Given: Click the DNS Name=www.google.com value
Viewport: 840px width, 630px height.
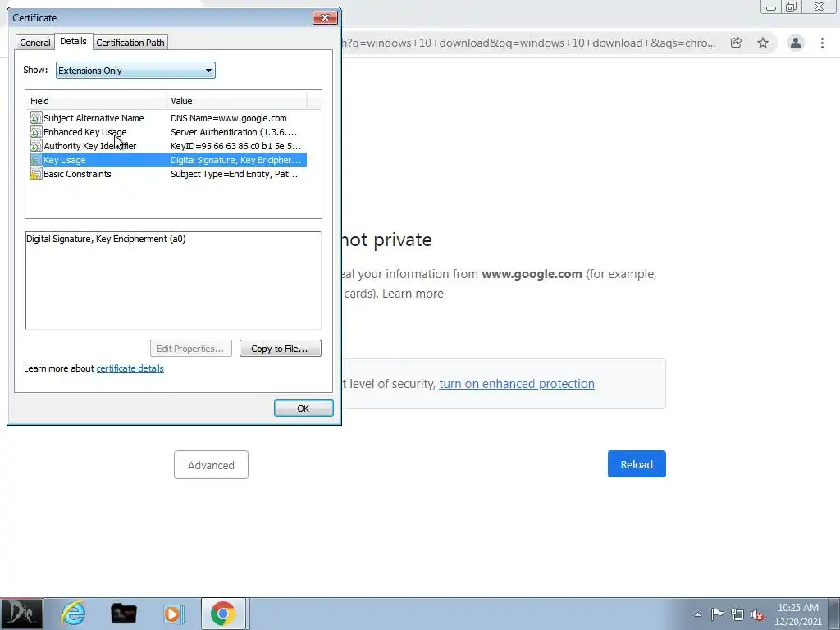Looking at the screenshot, I should pyautogui.click(x=229, y=118).
